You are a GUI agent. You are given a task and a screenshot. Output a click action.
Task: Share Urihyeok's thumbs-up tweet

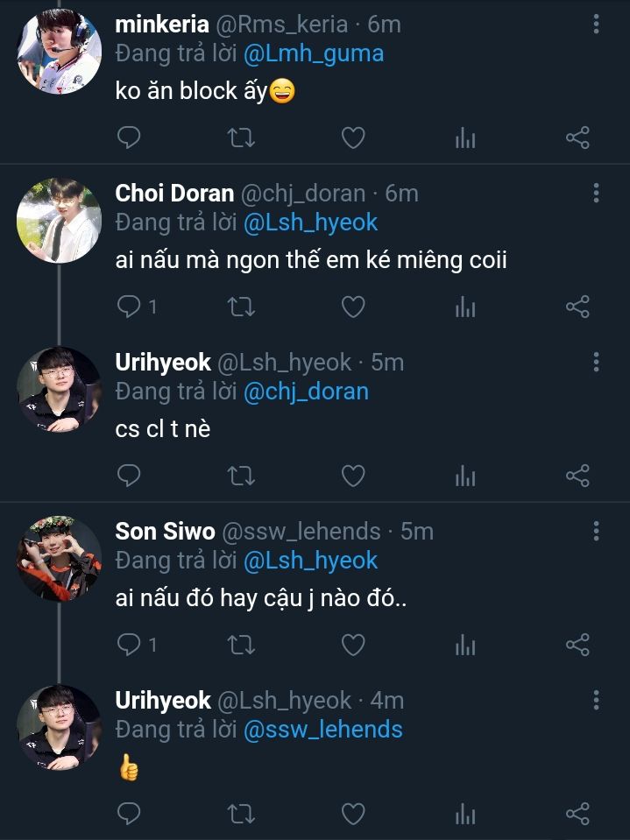point(577,814)
